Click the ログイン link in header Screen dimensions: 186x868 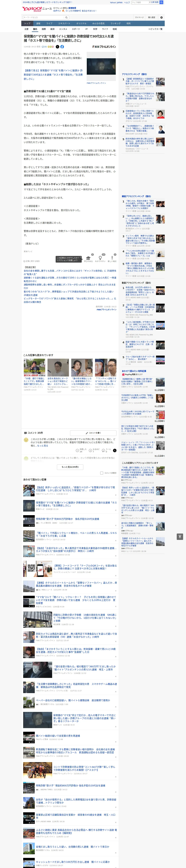click(57, 11)
